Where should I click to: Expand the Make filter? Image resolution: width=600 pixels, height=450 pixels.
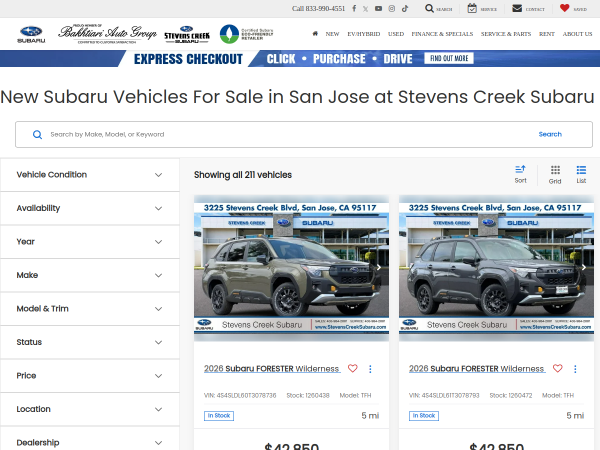click(x=90, y=275)
